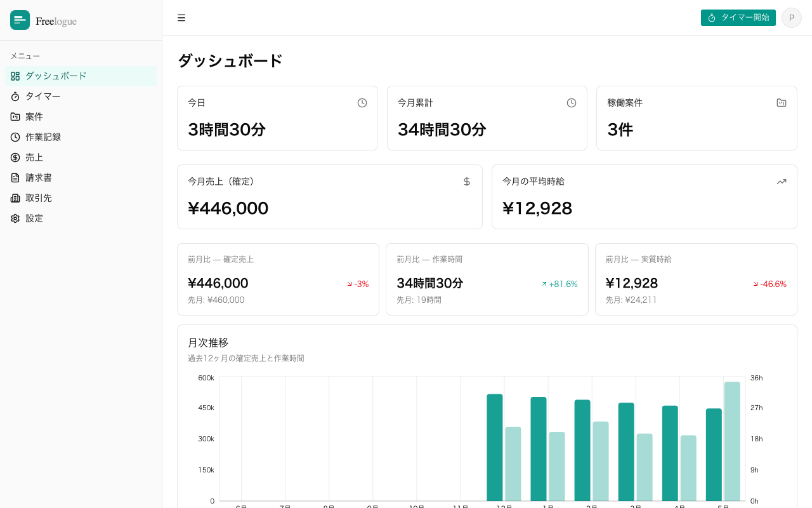Click the 36h axis label
The image size is (812, 508).
756,378
